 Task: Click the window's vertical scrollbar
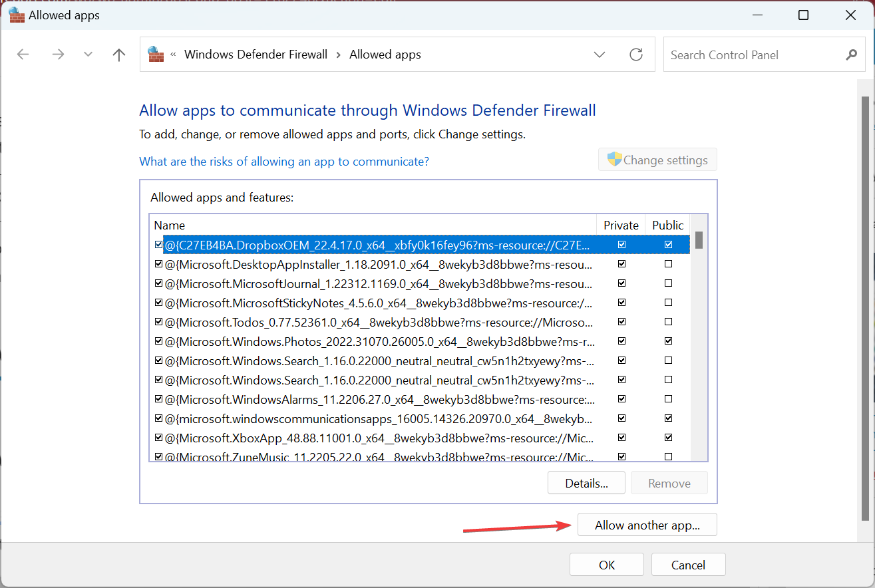(865, 308)
